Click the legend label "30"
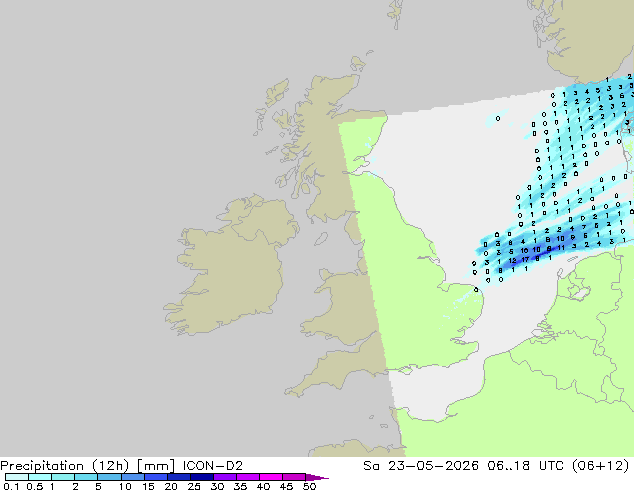Screen dimensions: 634x490 point(217,486)
